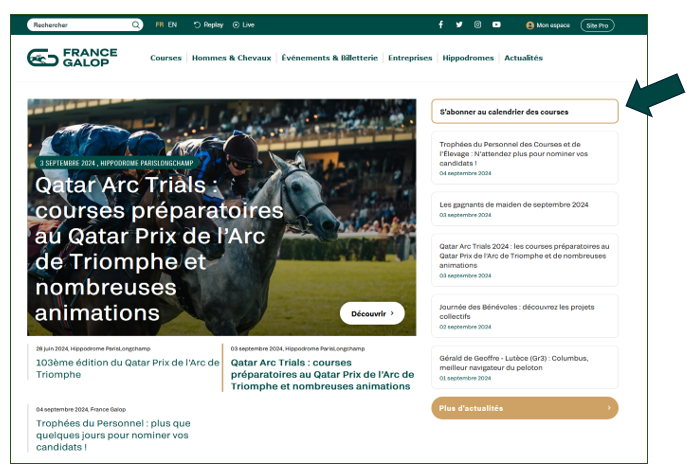Click date 01 septembre 2024 in Lutèce card
Screen dimensions: 691x475
(x=465, y=378)
